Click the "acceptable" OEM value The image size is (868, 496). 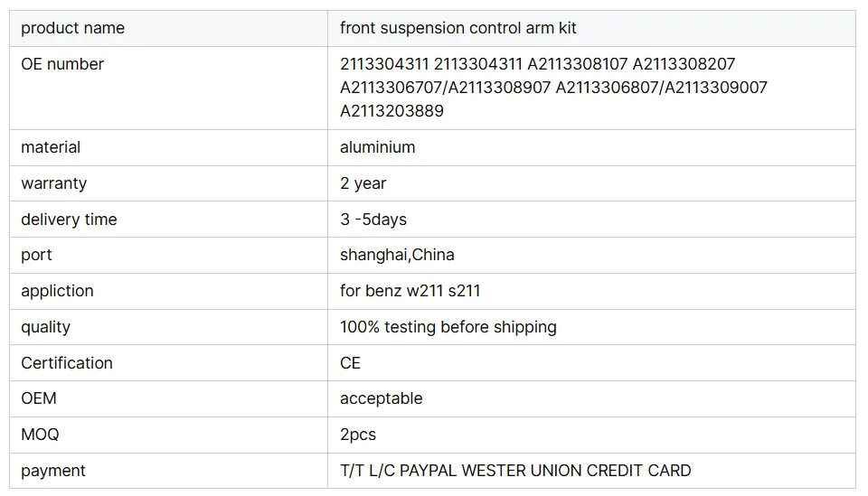point(381,398)
